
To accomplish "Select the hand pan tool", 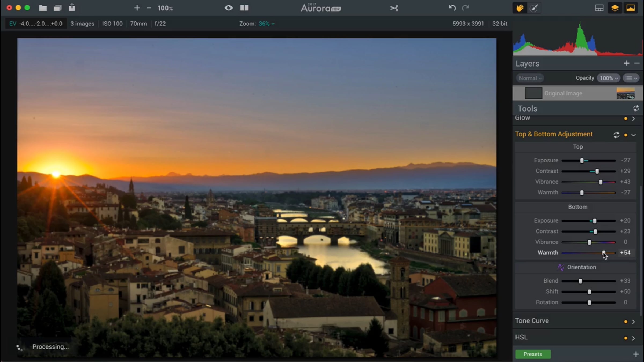I will coord(520,8).
